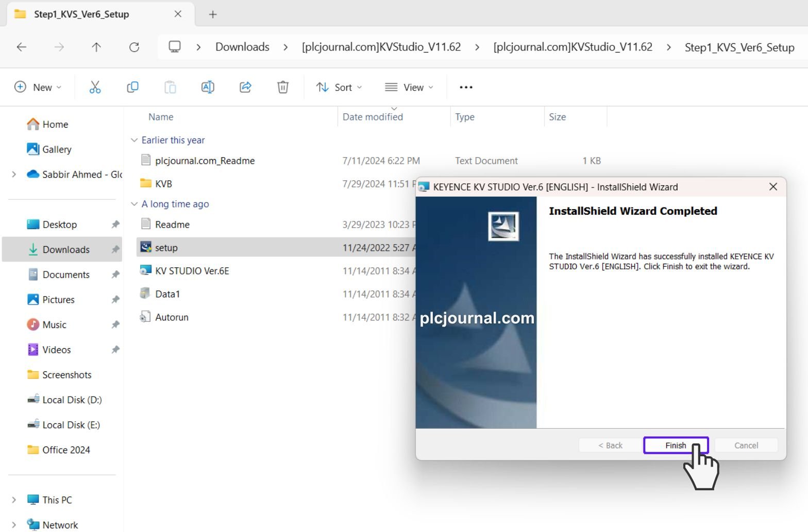This screenshot has height=532, width=808.
Task: Go up one folder level arrow
Action: tap(96, 47)
